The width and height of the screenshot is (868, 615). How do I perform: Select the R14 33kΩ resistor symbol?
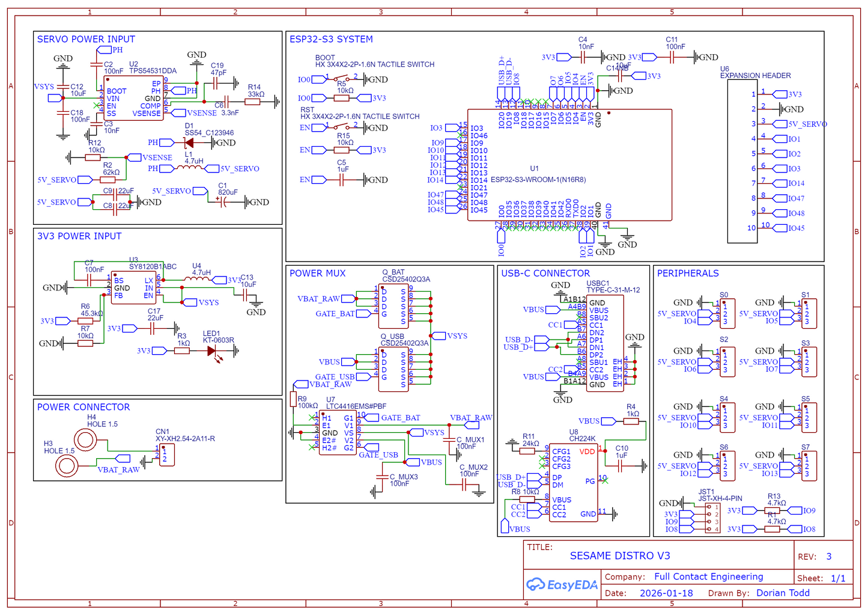[253, 102]
